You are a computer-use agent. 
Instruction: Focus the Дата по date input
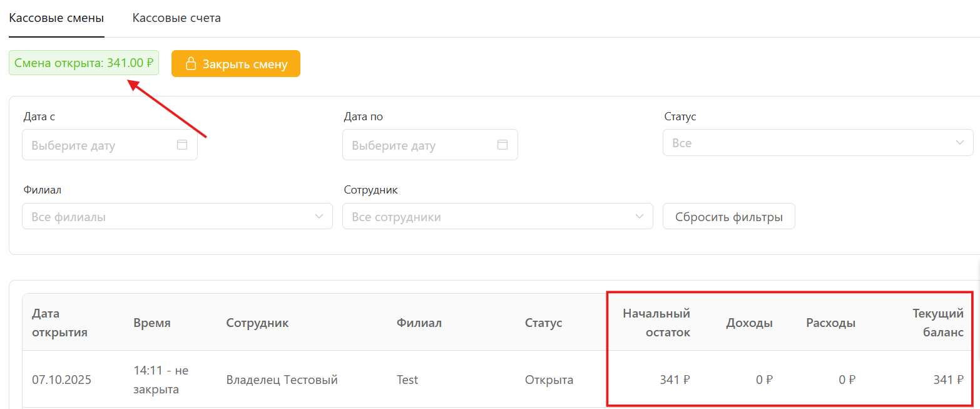(430, 145)
